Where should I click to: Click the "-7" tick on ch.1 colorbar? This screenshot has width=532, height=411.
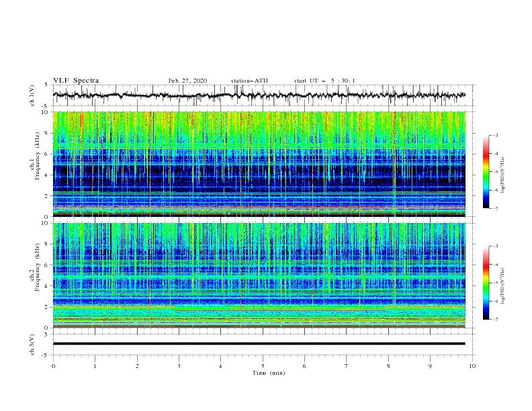click(x=495, y=208)
